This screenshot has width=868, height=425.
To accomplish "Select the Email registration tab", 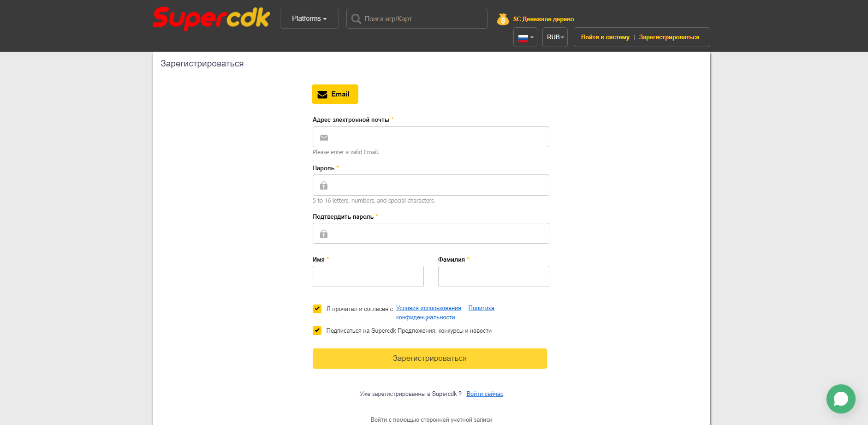I will 335,94.
